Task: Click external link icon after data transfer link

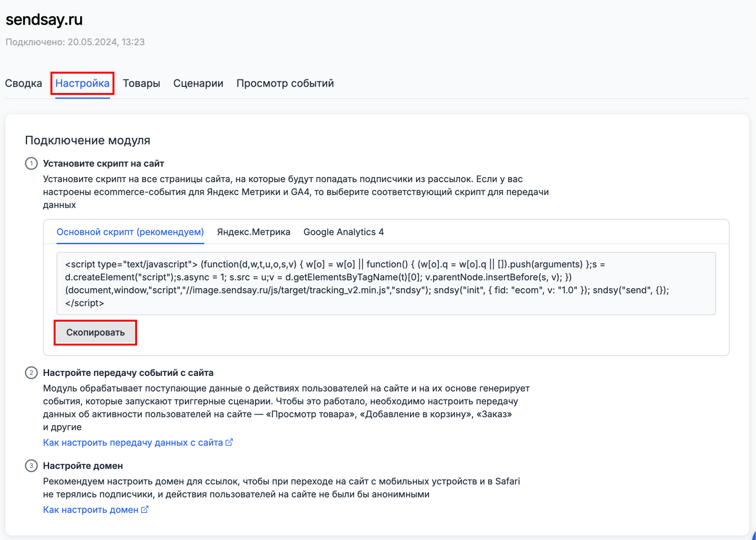Action: point(229,442)
